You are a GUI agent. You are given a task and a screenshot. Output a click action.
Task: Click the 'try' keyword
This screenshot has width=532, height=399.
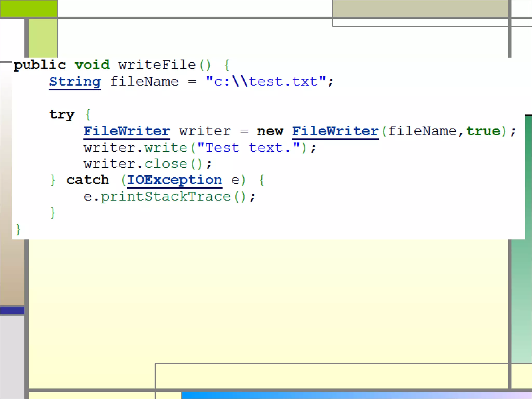[x=62, y=115]
